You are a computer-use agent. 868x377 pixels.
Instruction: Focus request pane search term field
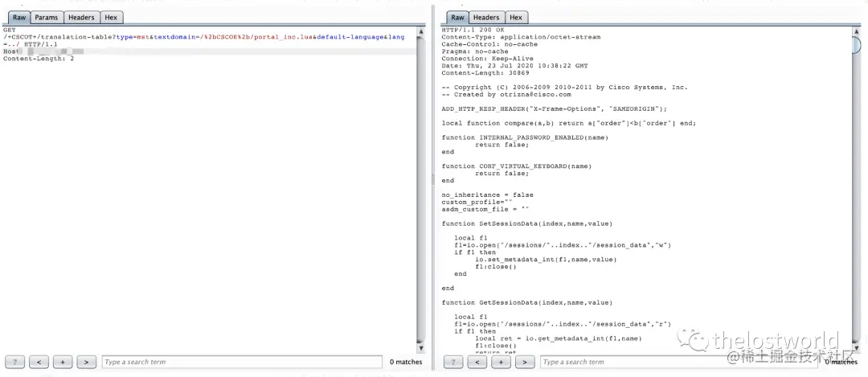click(x=242, y=362)
